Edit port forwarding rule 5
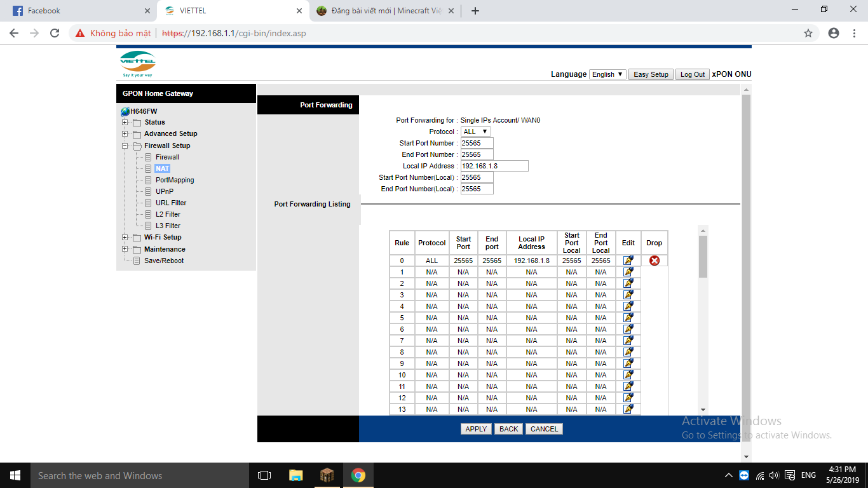 [628, 318]
